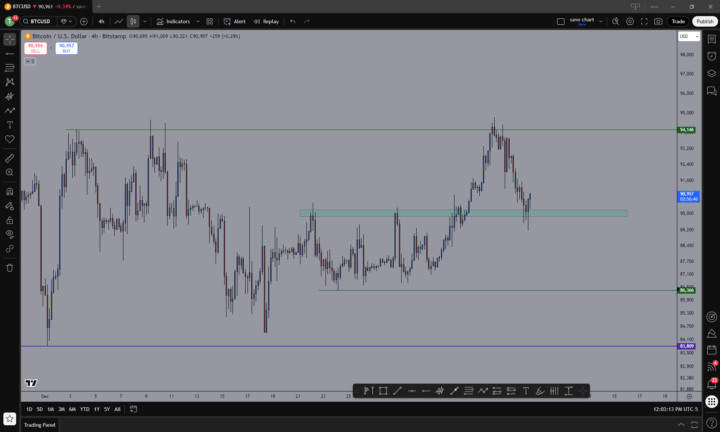Click the Publish button
The width and height of the screenshot is (720, 432).
(x=705, y=22)
